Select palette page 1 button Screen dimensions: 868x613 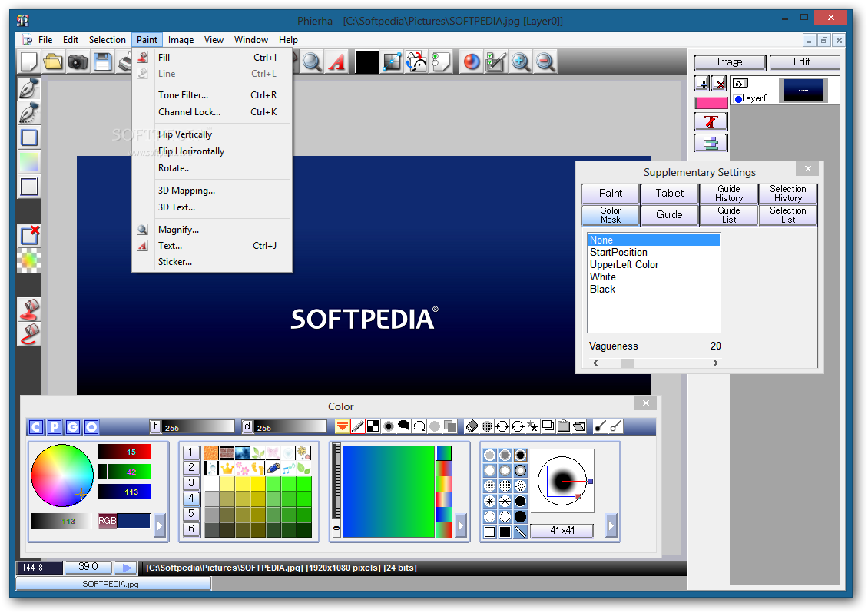(x=191, y=452)
